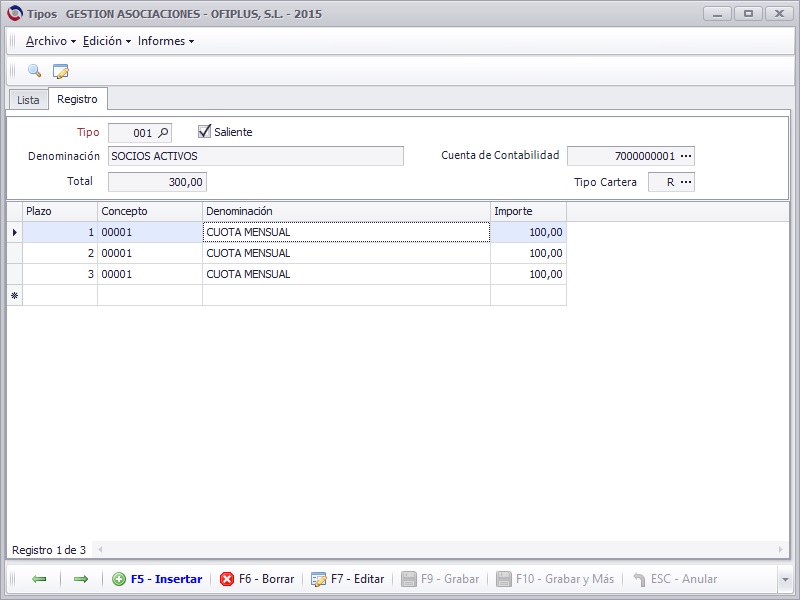Click the F9 Grabar floppy disk icon
The height and width of the screenshot is (600, 800).
pyautogui.click(x=409, y=579)
